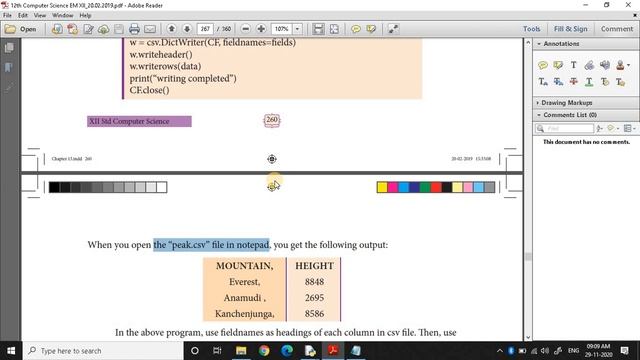Click the fit one full page icon

click(x=334, y=29)
